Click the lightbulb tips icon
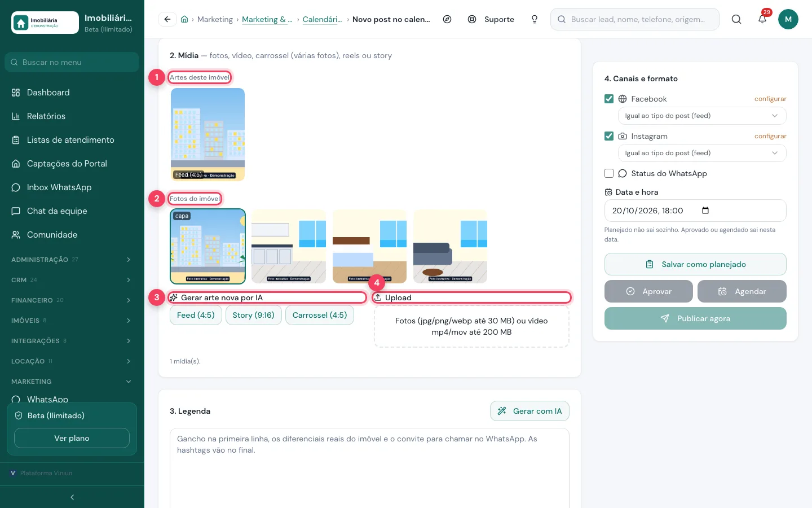The width and height of the screenshot is (812, 508). click(535, 19)
